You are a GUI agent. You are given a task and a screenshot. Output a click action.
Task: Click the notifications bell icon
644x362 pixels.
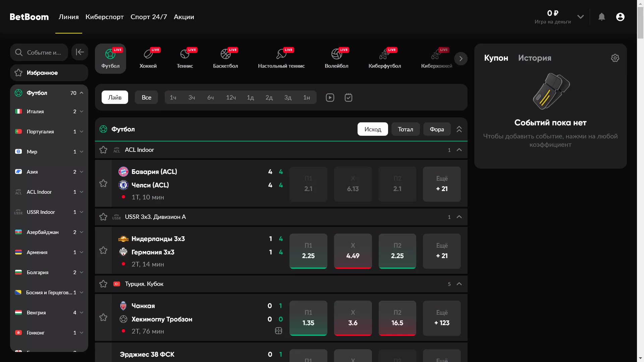click(x=602, y=17)
